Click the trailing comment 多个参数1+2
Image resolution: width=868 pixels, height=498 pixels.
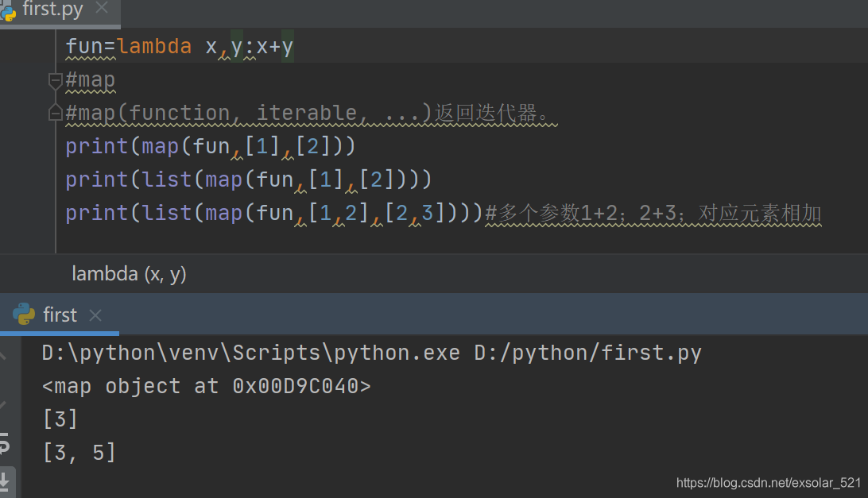(x=653, y=213)
